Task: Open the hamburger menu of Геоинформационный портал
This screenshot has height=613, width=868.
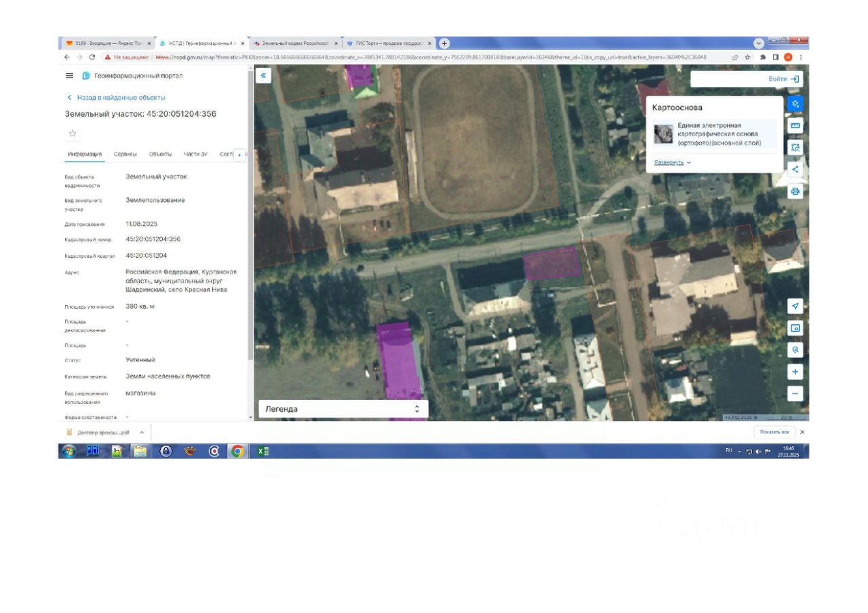Action: pos(69,76)
